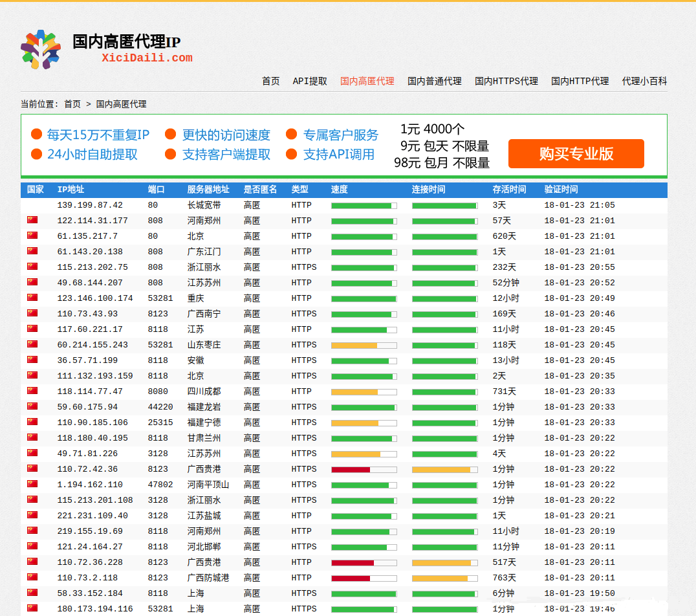Click breadcrumb link 国内高匿代理
This screenshot has height=616, width=696.
click(121, 104)
